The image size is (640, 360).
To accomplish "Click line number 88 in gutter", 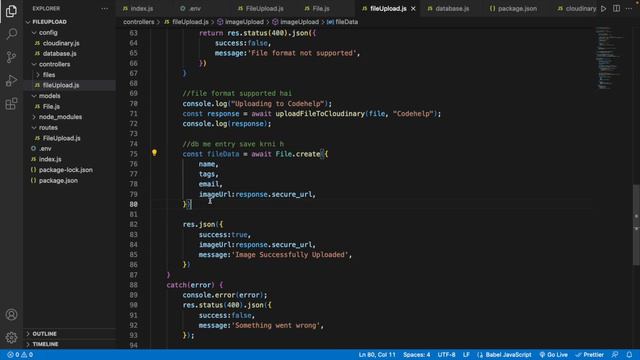I will (x=133, y=285).
